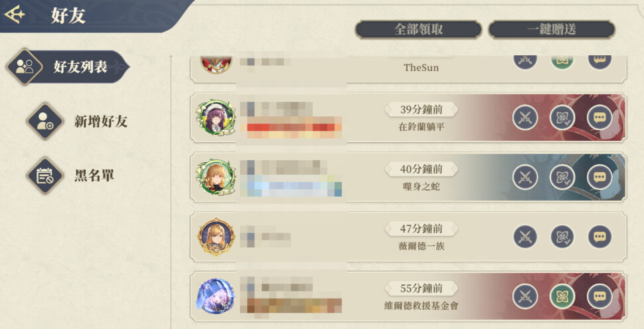
Task: Toggle gift flower icon for 噬身之蛇 friend
Action: click(562, 177)
